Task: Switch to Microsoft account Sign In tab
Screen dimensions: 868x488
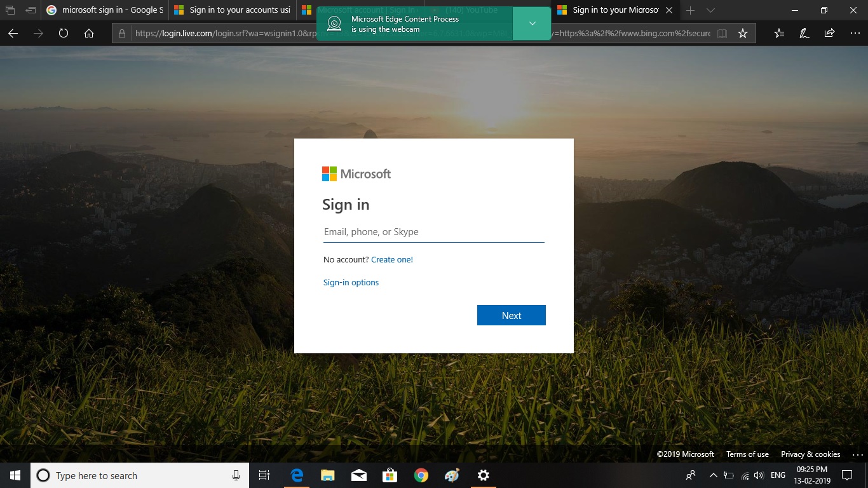Action: [x=360, y=10]
